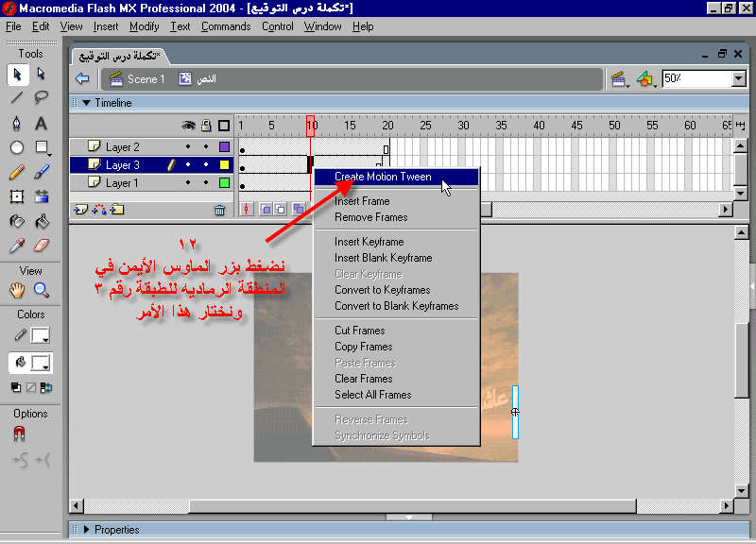Select the Ink Bottle tool
This screenshot has width=756, height=544.
pyautogui.click(x=17, y=222)
